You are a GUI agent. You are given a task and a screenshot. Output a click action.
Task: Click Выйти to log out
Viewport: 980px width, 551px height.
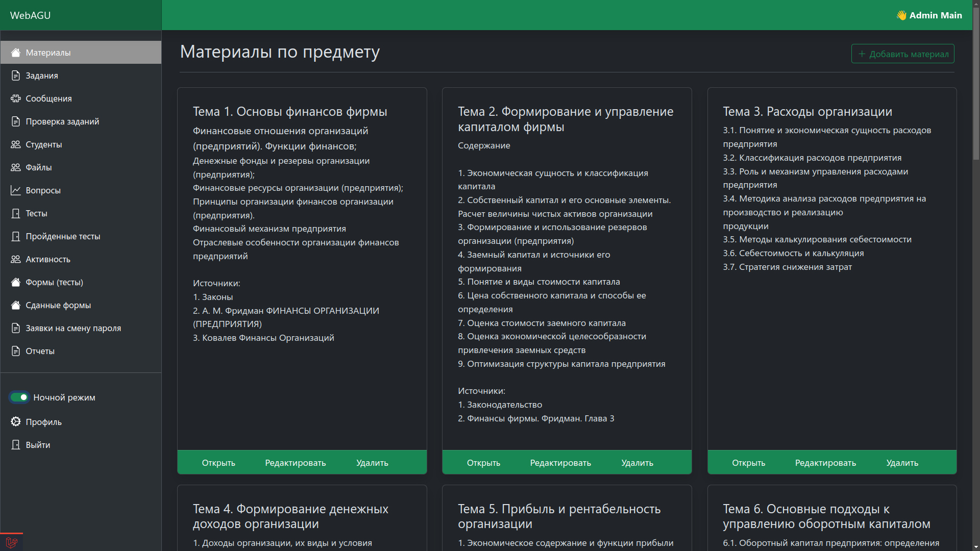click(81, 445)
